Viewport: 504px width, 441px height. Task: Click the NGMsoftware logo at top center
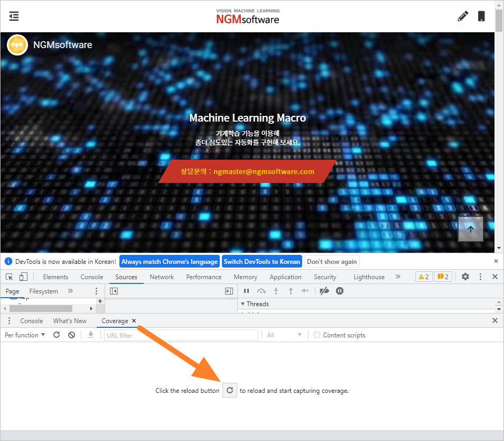click(x=247, y=16)
